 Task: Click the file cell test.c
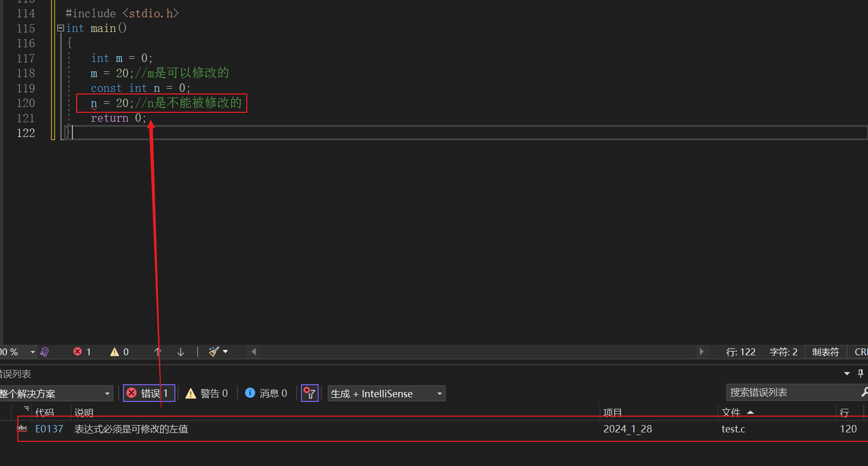point(733,429)
